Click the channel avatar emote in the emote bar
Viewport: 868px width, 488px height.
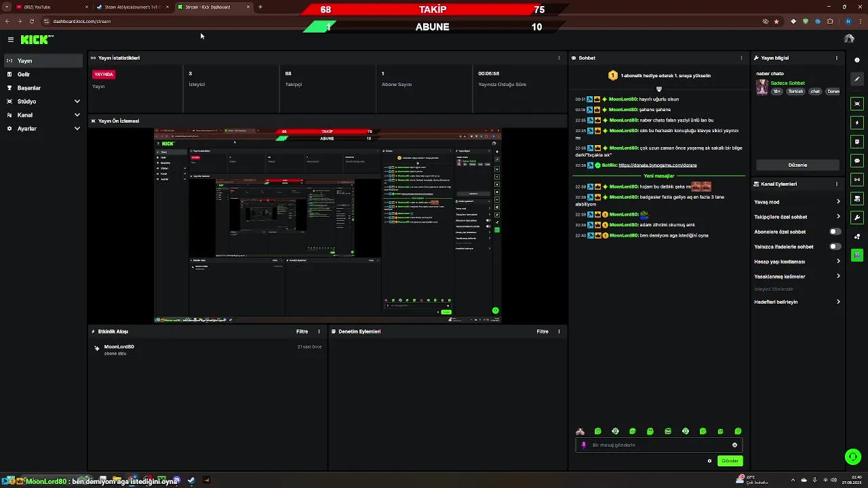pos(580,431)
